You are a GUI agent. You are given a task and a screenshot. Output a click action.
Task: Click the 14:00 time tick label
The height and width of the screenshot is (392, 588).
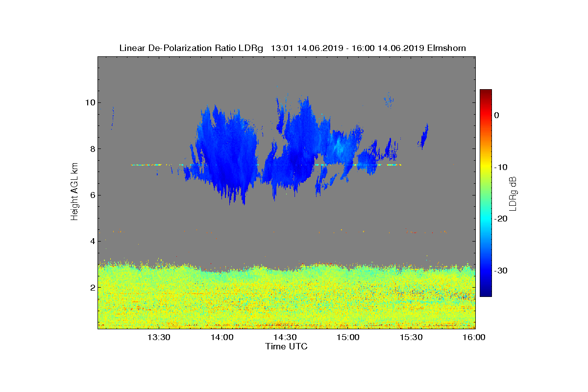tap(222, 337)
